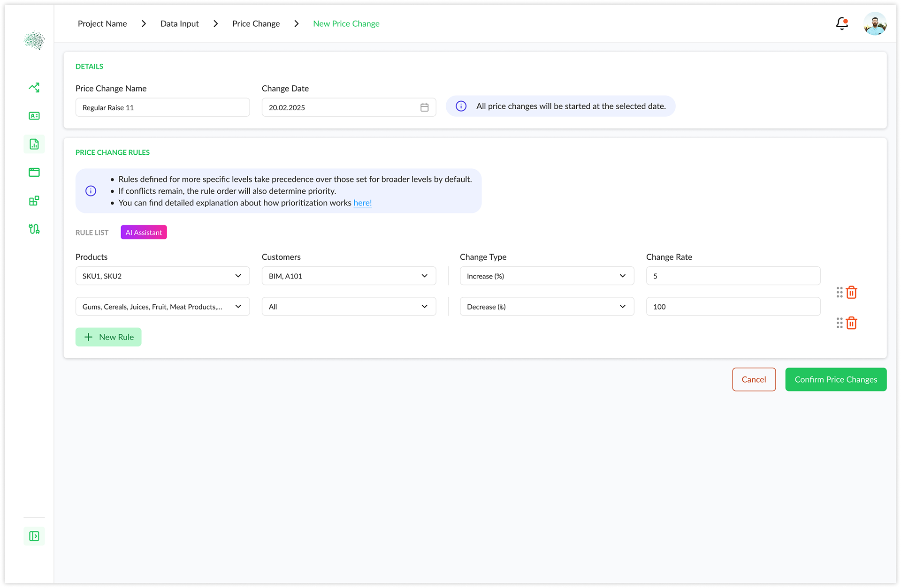
Task: Navigate to Price Change breadcrumb
Action: click(x=256, y=23)
